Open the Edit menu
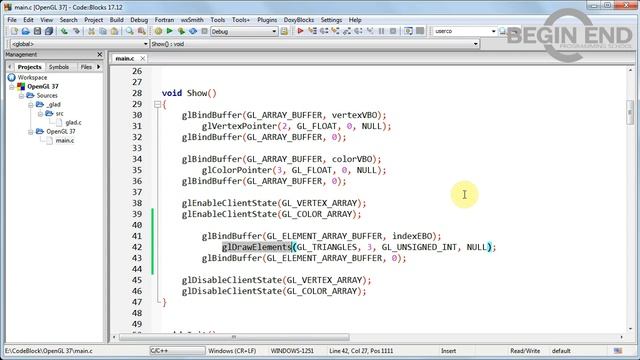 pos(28,20)
